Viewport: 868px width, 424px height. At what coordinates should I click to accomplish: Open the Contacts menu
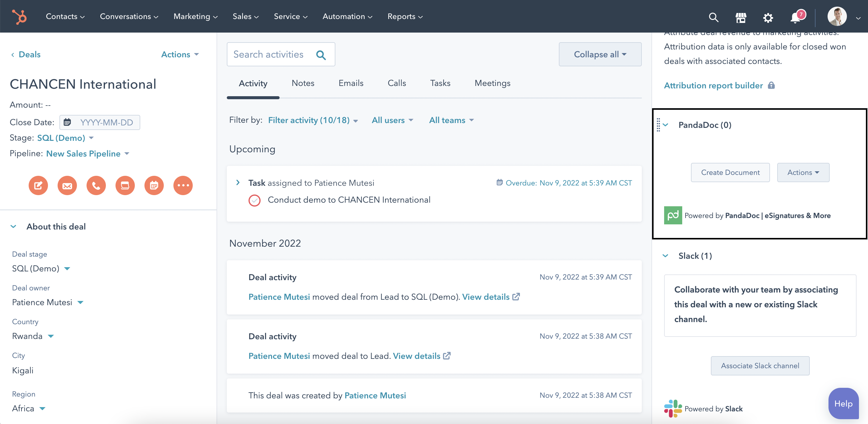[65, 17]
